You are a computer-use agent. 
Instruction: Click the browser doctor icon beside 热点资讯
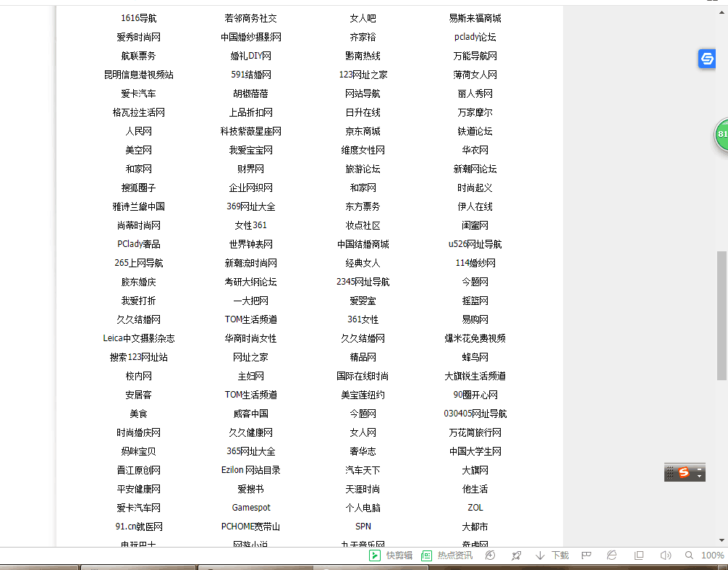click(x=491, y=555)
